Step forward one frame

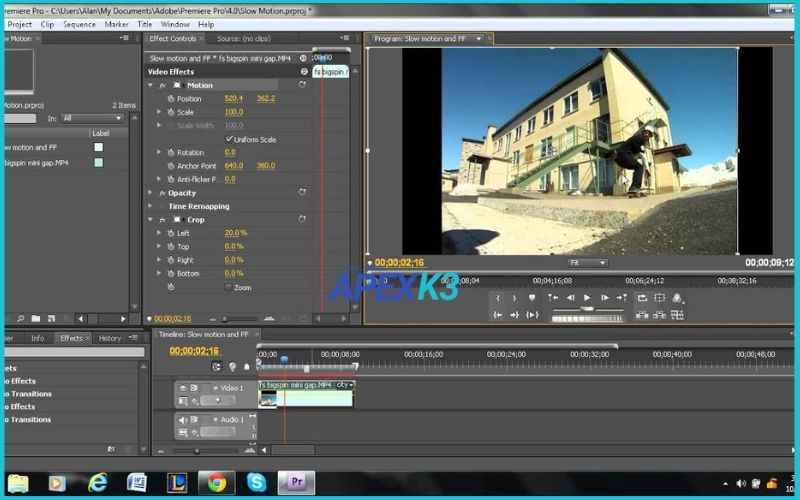605,298
